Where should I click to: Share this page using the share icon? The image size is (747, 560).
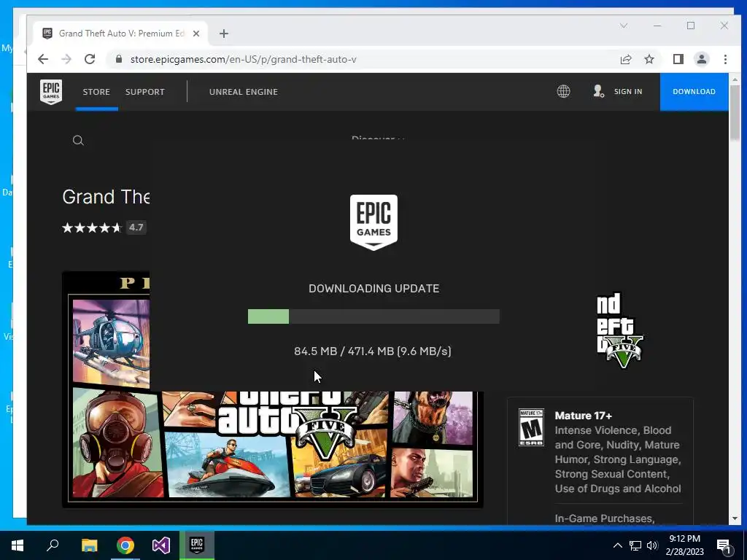click(x=626, y=59)
